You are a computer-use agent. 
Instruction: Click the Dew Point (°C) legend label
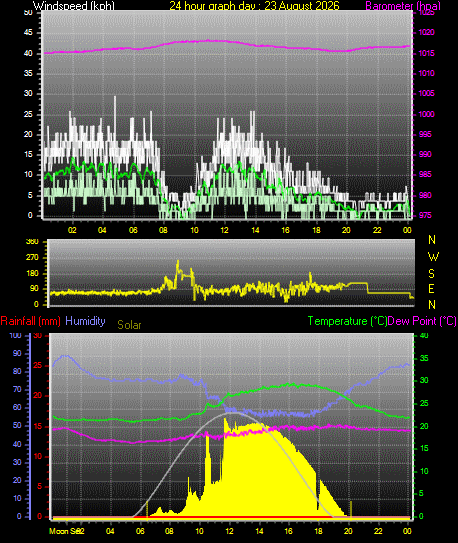click(x=422, y=321)
